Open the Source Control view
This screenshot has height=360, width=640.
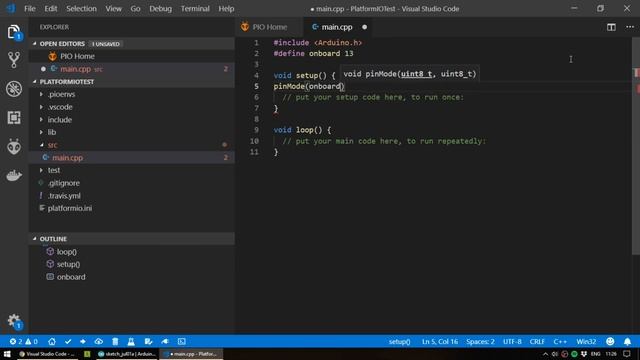13,60
